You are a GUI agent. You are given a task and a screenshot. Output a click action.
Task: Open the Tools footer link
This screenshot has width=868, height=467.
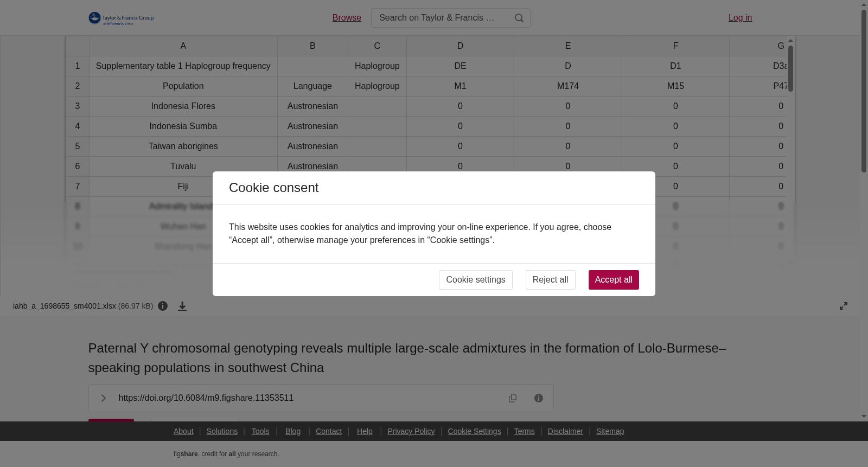pyautogui.click(x=260, y=431)
